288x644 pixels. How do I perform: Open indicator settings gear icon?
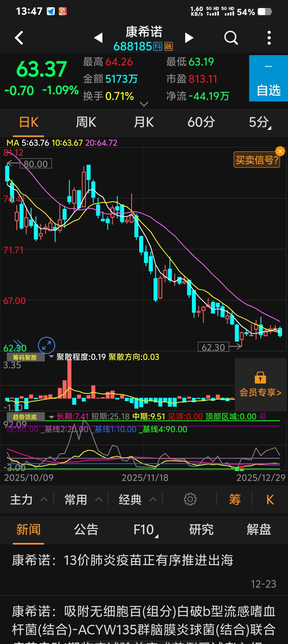click(x=190, y=499)
